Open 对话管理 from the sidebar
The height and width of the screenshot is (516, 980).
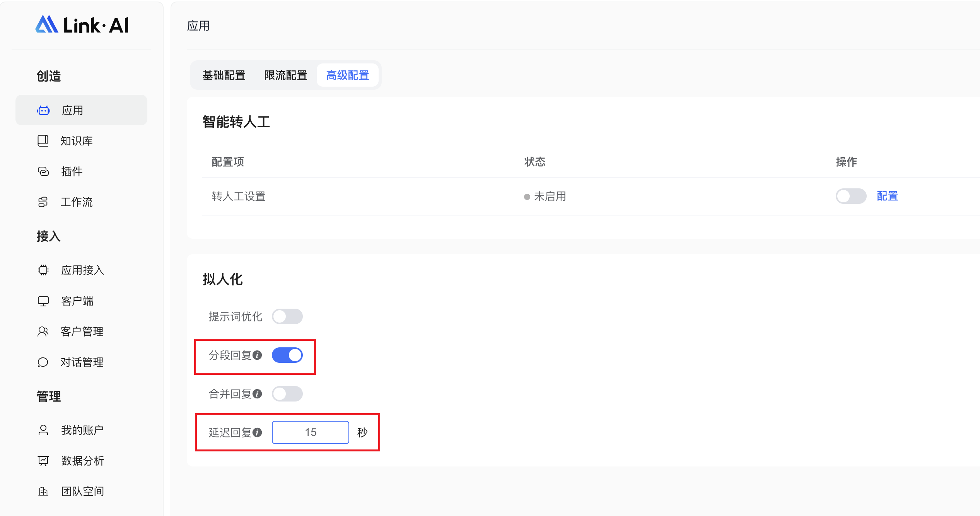81,362
